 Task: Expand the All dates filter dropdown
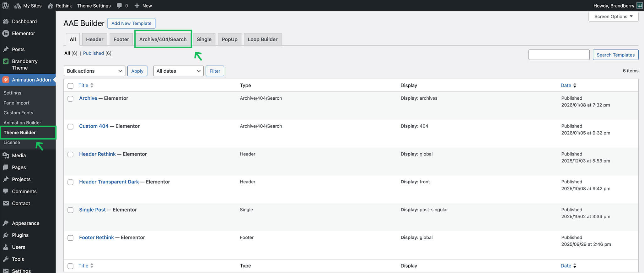click(x=178, y=71)
